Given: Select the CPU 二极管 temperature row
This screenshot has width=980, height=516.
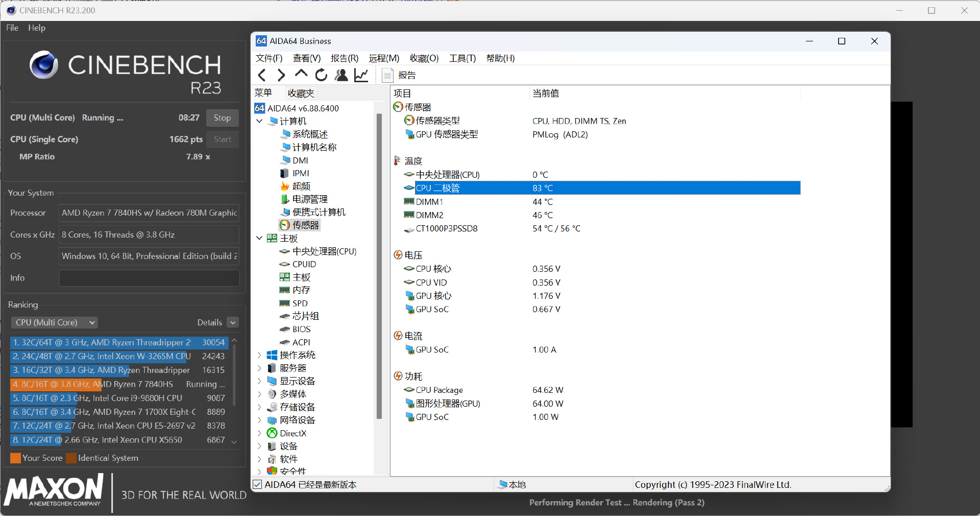Looking at the screenshot, I should (x=601, y=188).
